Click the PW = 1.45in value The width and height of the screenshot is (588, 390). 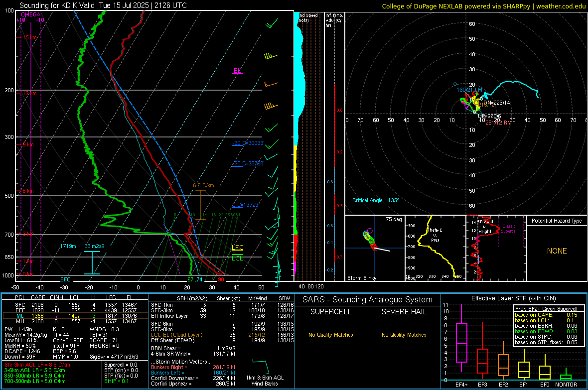pyautogui.click(x=18, y=330)
